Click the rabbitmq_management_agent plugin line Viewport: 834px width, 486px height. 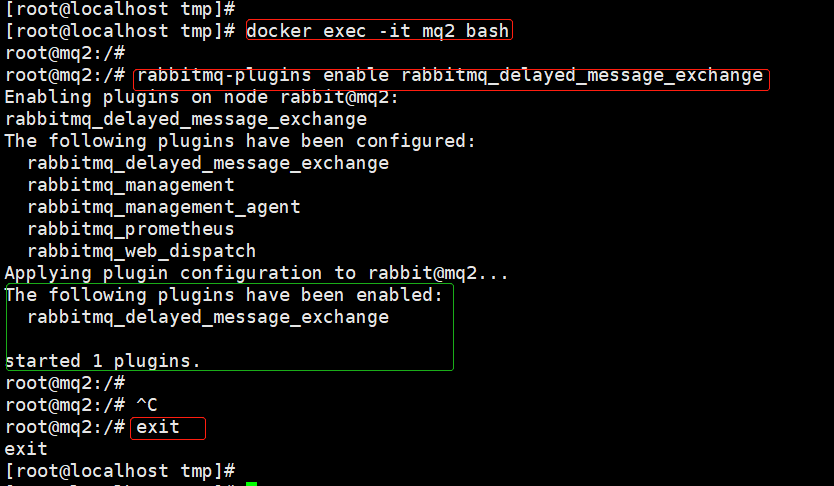[164, 207]
